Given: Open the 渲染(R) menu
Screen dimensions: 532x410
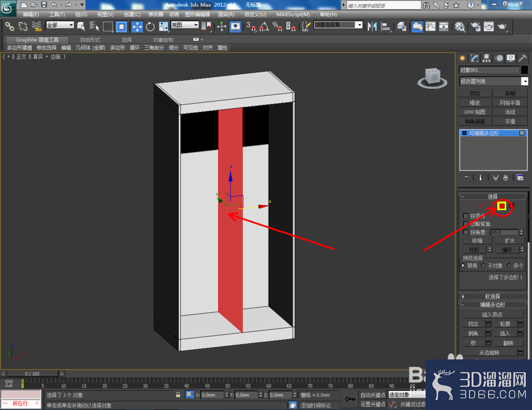Looking at the screenshot, I should [x=226, y=14].
